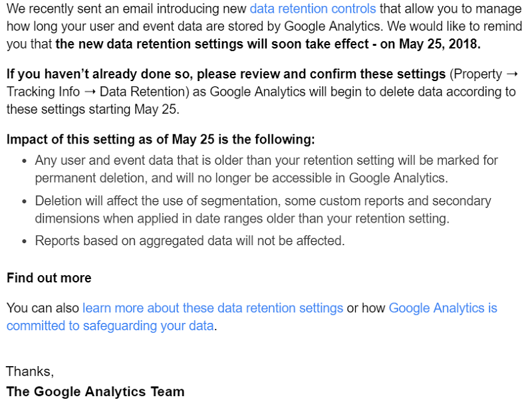Click the bullet mentioning segmentation and custom reports
This screenshot has height=406, width=532.
point(263,209)
